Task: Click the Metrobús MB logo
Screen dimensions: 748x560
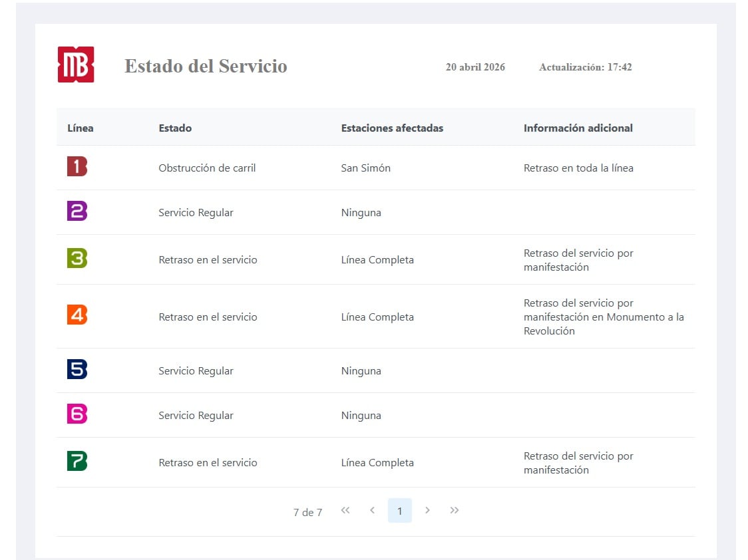Action: click(76, 65)
